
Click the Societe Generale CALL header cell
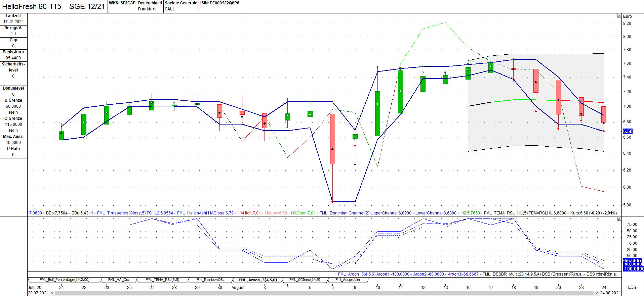pyautogui.click(x=181, y=6)
